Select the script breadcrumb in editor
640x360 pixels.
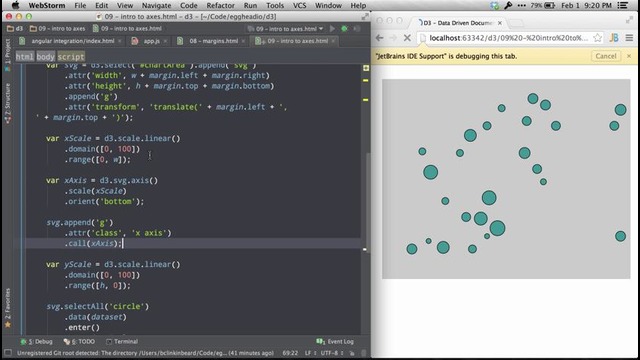[71, 57]
